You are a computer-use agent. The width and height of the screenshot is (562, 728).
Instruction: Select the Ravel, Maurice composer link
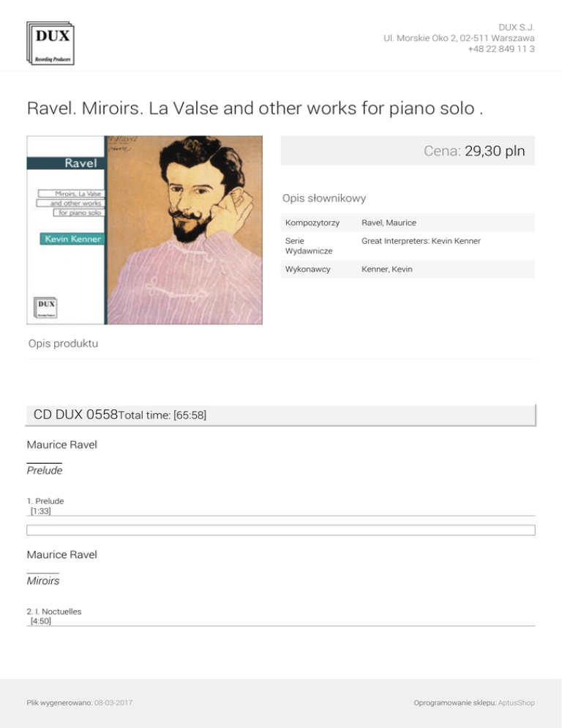tap(389, 222)
